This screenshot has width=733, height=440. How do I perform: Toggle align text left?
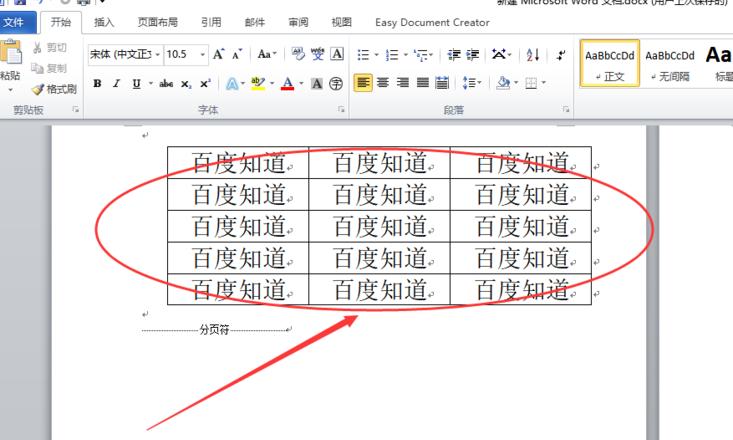363,83
